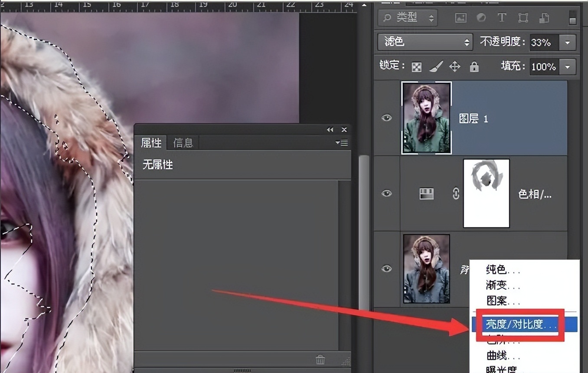Select 曲线 in the adjustment menu

(497, 356)
